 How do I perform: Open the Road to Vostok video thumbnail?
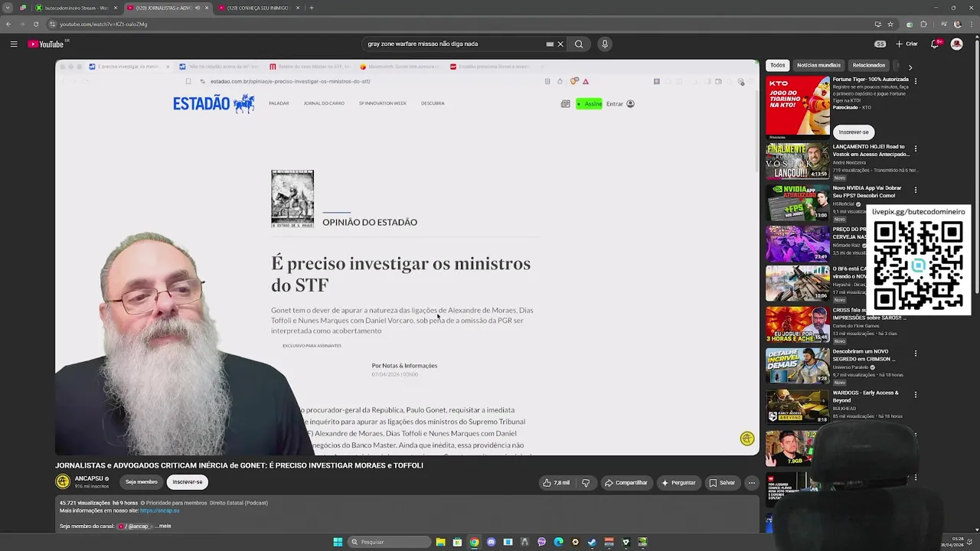click(x=798, y=161)
